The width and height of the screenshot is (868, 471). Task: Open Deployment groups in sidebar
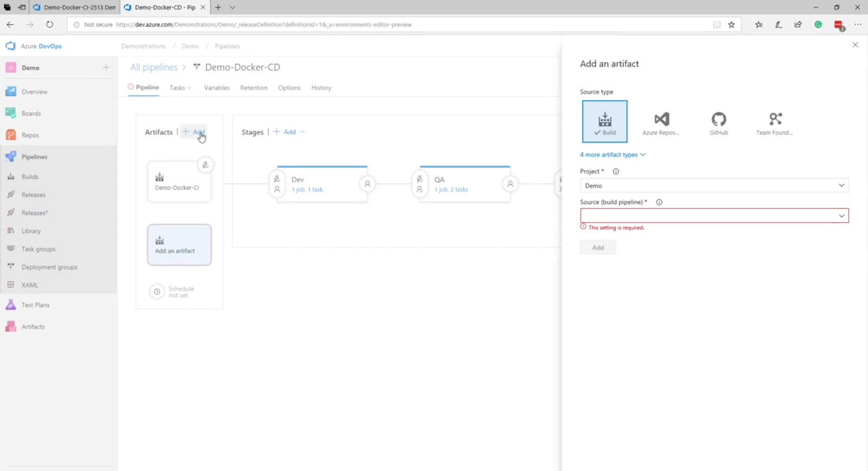click(59, 267)
